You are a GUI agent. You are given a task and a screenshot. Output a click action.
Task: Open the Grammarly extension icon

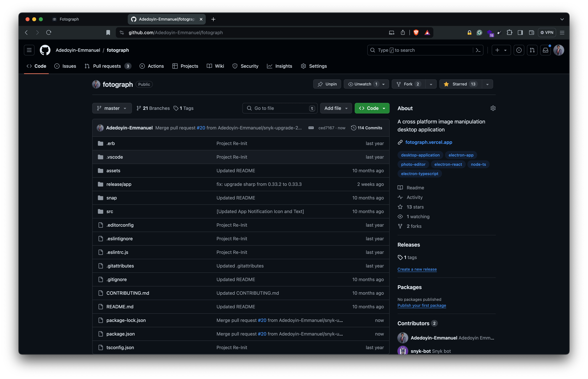tap(479, 33)
